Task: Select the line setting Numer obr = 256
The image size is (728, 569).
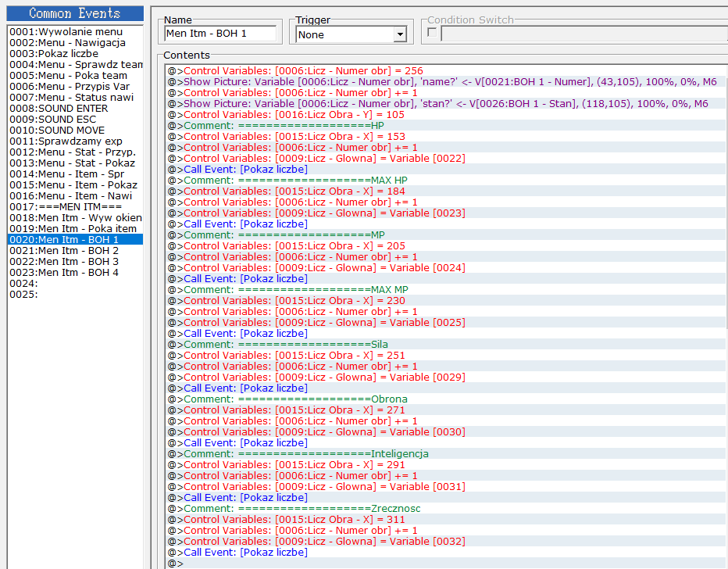Action: pos(445,70)
